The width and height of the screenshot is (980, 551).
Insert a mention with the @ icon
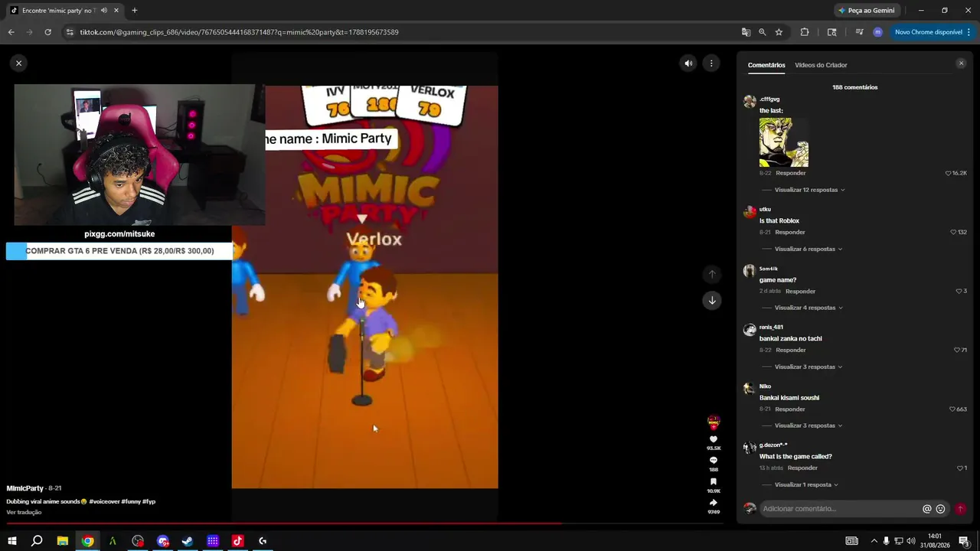[927, 509]
